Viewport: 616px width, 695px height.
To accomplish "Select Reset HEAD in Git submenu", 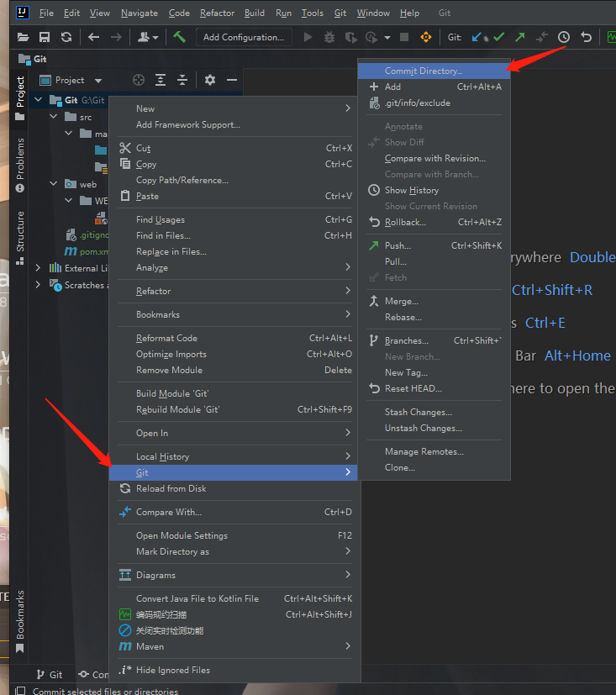I will click(434, 389).
